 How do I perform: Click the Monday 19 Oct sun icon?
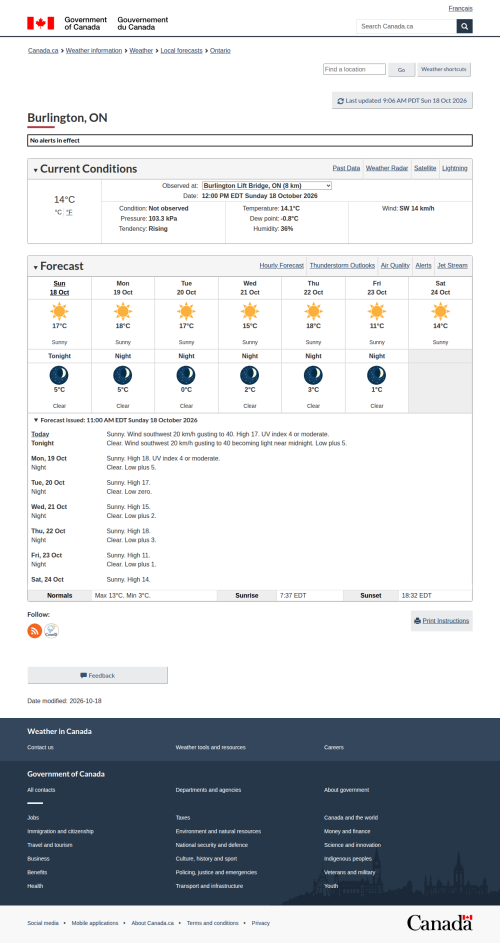(123, 312)
